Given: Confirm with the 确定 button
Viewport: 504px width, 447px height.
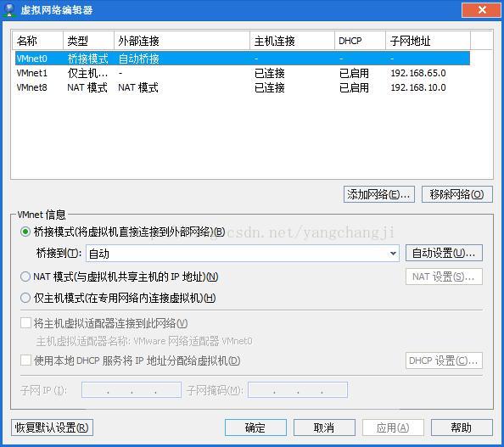Looking at the screenshot, I should coord(255,427).
